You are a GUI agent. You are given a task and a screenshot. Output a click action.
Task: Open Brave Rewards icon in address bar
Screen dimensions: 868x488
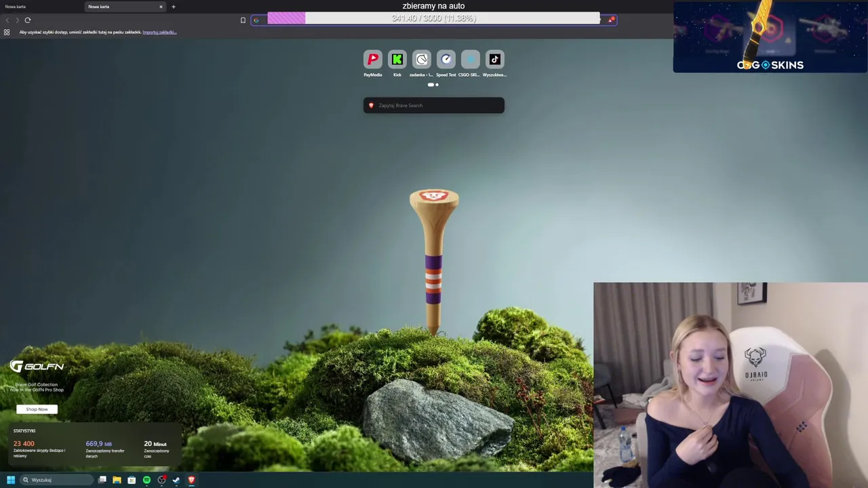pos(611,20)
